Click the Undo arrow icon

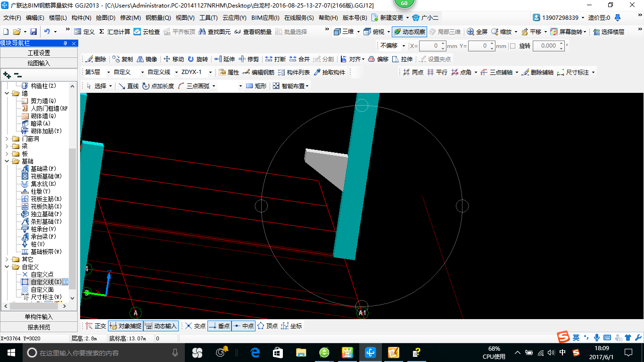pos(47,32)
